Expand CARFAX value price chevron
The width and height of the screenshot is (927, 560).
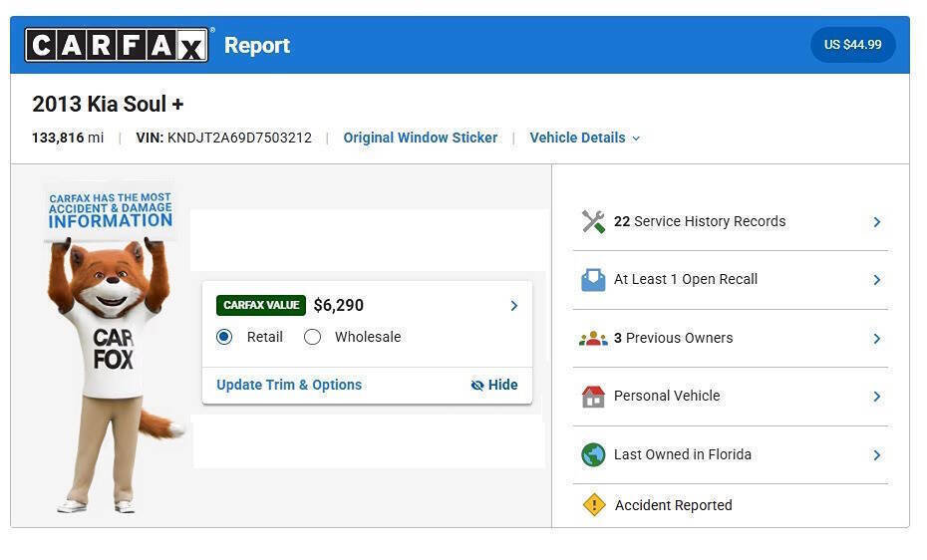pyautogui.click(x=514, y=306)
